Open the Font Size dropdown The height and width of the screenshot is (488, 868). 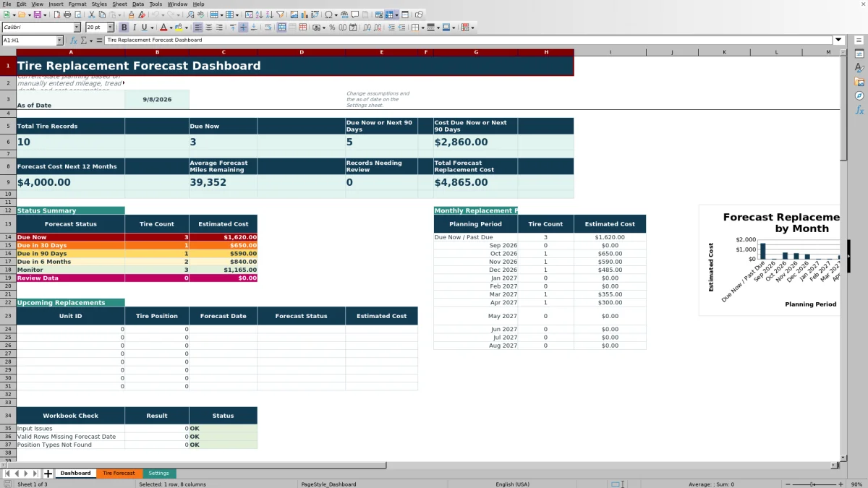coord(110,27)
